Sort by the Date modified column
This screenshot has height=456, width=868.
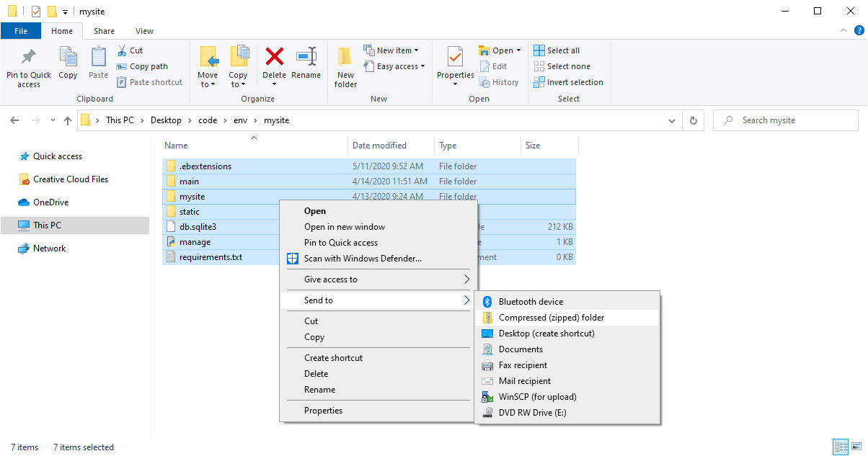click(391, 146)
